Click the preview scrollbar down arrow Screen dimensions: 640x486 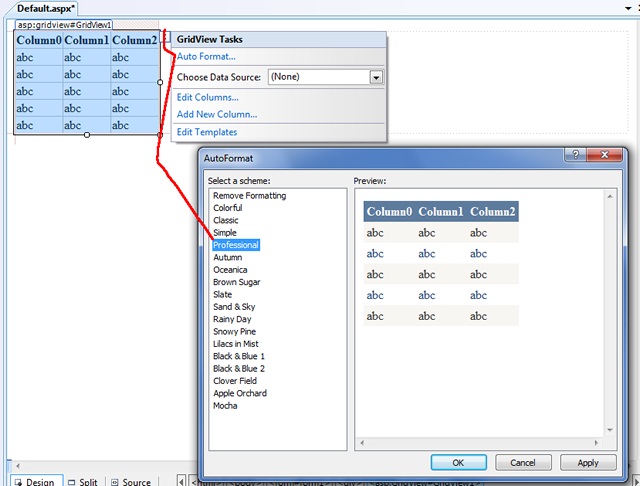click(610, 427)
